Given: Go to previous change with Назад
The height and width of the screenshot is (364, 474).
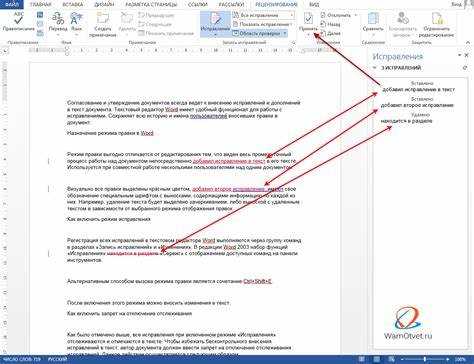Looking at the screenshot, I should click(x=331, y=24).
